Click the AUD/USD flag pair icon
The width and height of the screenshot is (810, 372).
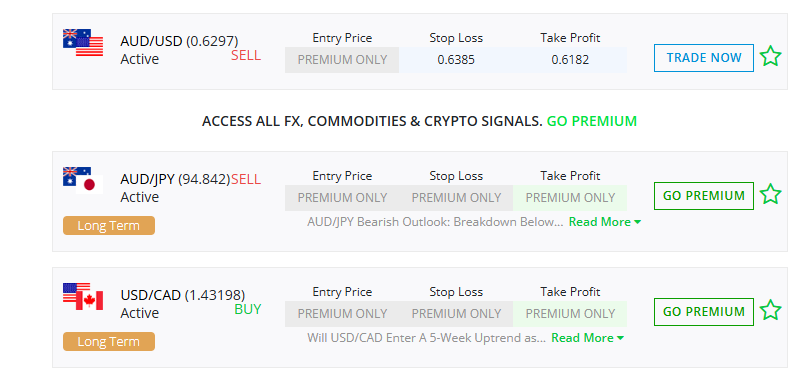[x=83, y=42]
